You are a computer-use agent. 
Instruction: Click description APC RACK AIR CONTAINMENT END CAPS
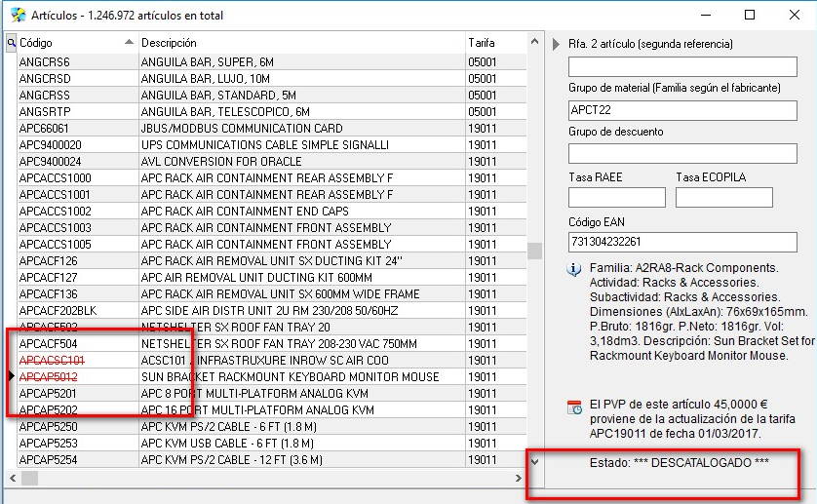coord(245,212)
